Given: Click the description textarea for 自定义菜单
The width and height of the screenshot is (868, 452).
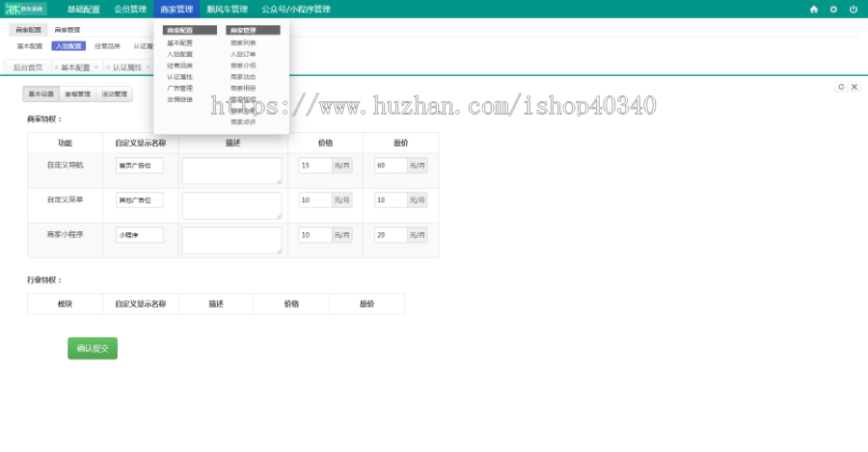Looking at the screenshot, I should point(231,205).
